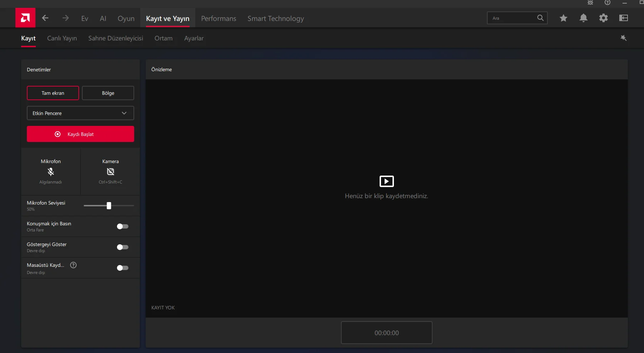Open the Ayarlar sub-tab
This screenshot has height=353, width=644.
coord(194,38)
